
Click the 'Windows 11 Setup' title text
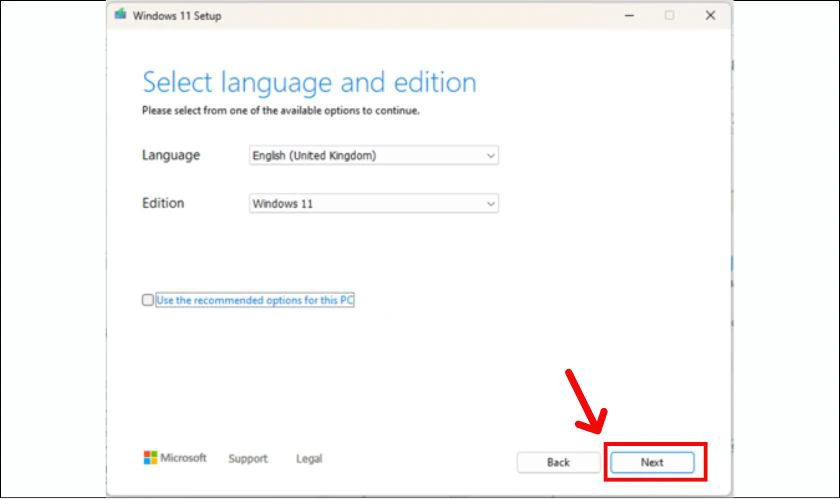(177, 16)
